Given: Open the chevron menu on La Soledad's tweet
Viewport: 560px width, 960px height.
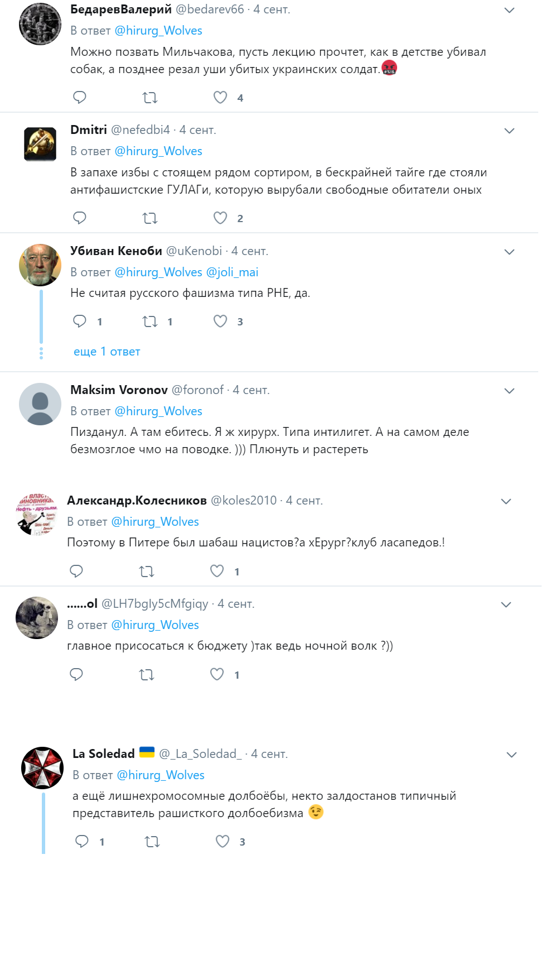Looking at the screenshot, I should point(511,755).
